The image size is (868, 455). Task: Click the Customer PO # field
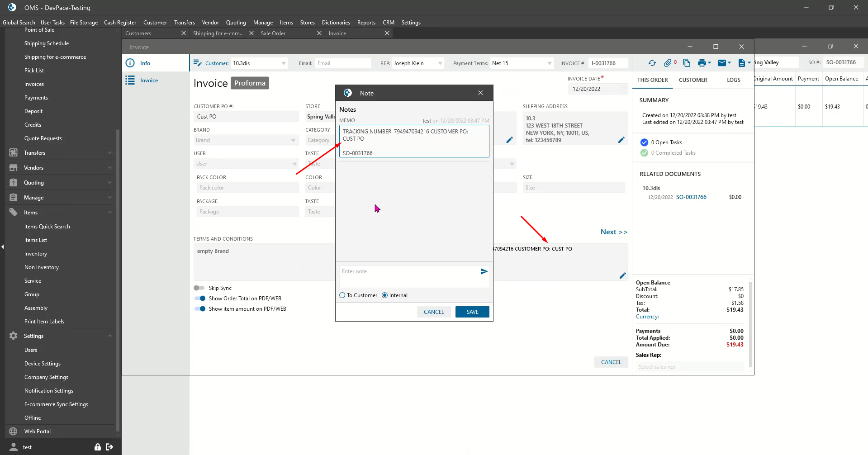tap(247, 117)
